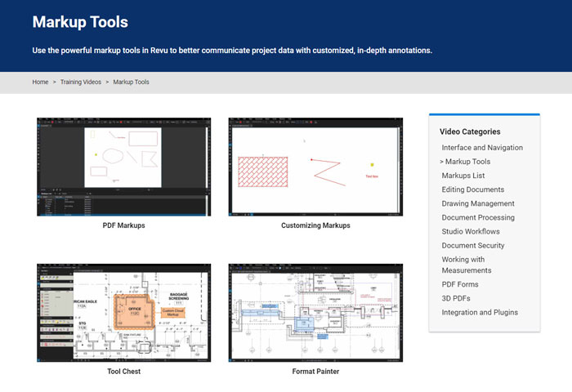Select the PDF Forms category
Screen dimensions: 572x392
(460, 284)
